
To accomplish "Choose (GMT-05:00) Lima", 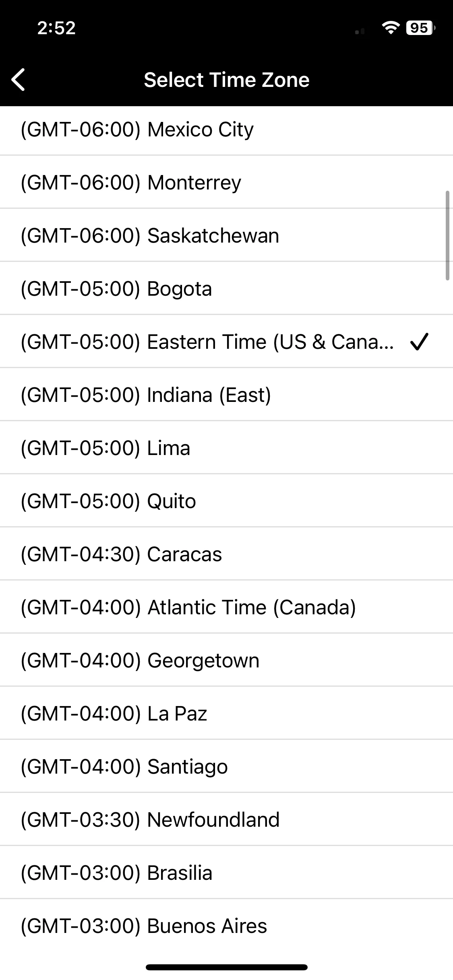I will 226,447.
